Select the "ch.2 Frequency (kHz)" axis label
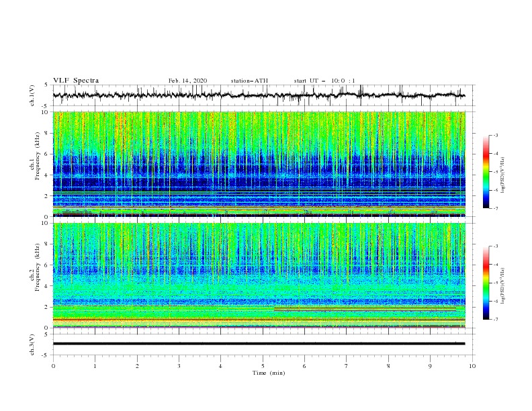Screen dimensions: 532x411 click(x=35, y=267)
